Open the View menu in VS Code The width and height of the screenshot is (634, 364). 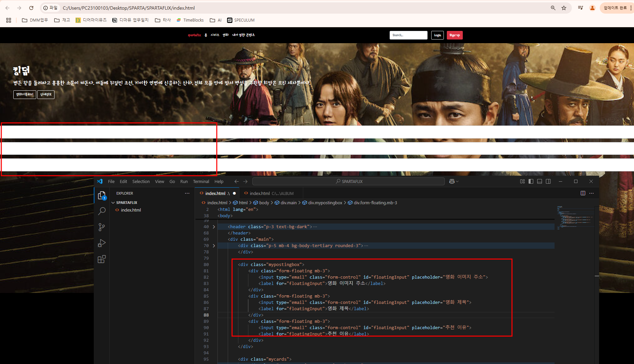point(160,182)
